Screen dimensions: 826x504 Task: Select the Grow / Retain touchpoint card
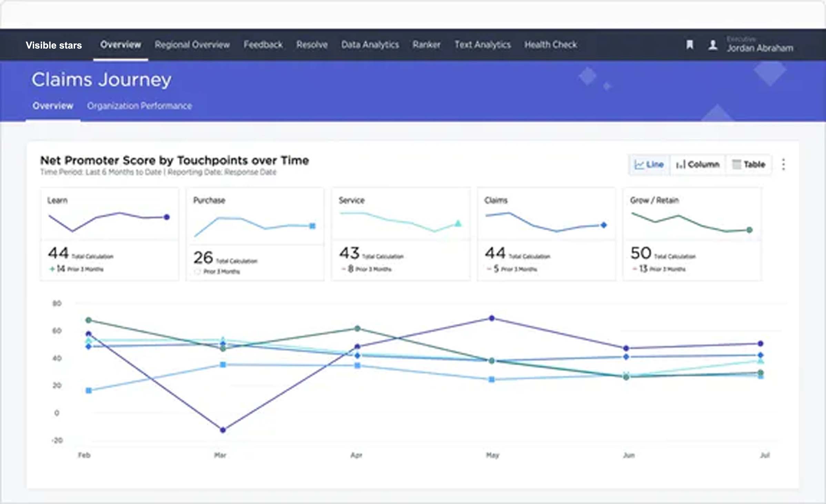point(692,234)
